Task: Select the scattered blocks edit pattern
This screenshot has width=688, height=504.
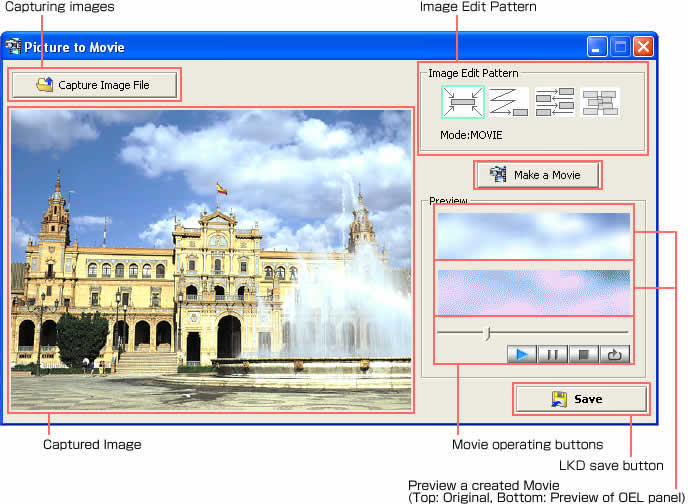Action: 600,103
